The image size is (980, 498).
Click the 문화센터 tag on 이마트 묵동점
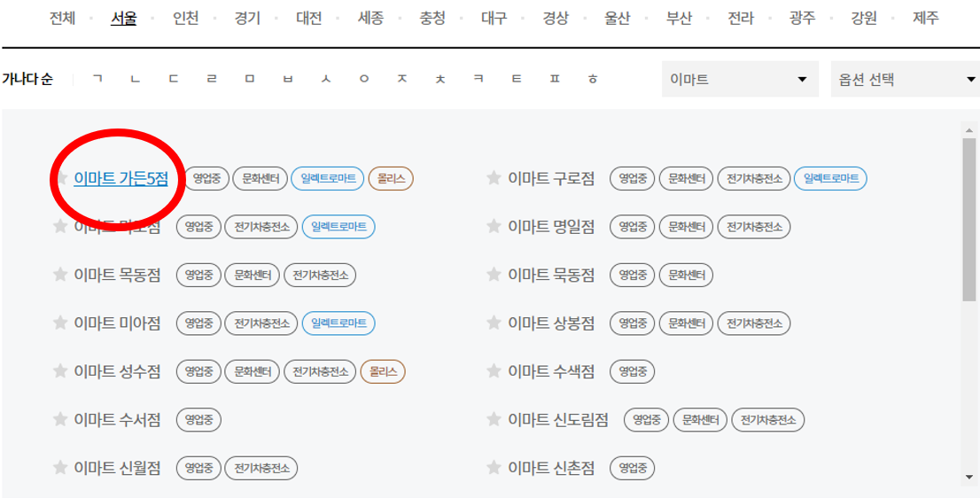(x=686, y=275)
